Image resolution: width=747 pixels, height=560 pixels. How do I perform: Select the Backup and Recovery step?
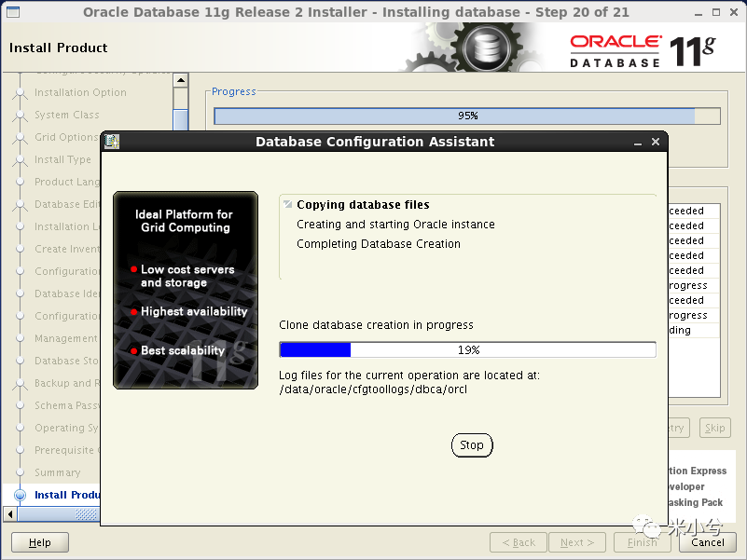(x=67, y=383)
